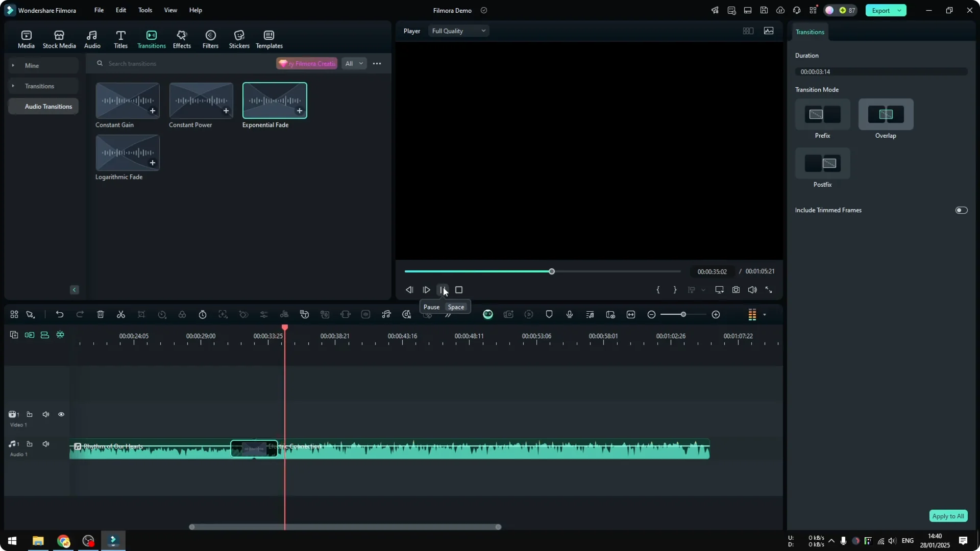
Task: Split the clip with the scissors tool
Action: click(x=121, y=314)
